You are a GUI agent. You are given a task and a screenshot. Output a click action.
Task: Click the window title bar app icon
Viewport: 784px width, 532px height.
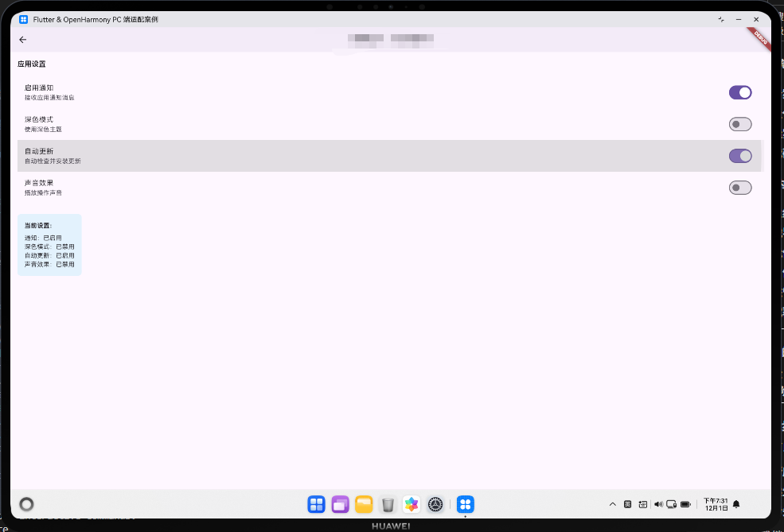tap(23, 19)
